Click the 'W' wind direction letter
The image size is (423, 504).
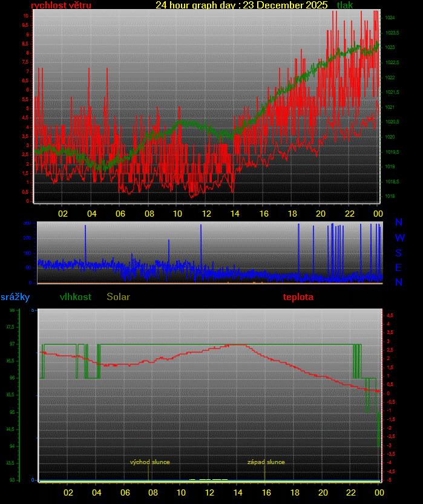399,238
